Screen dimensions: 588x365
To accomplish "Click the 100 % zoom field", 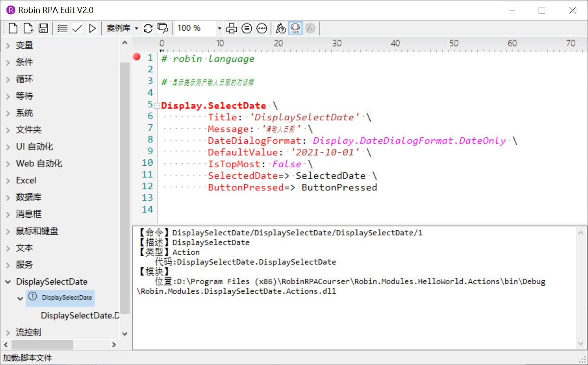I will (196, 29).
